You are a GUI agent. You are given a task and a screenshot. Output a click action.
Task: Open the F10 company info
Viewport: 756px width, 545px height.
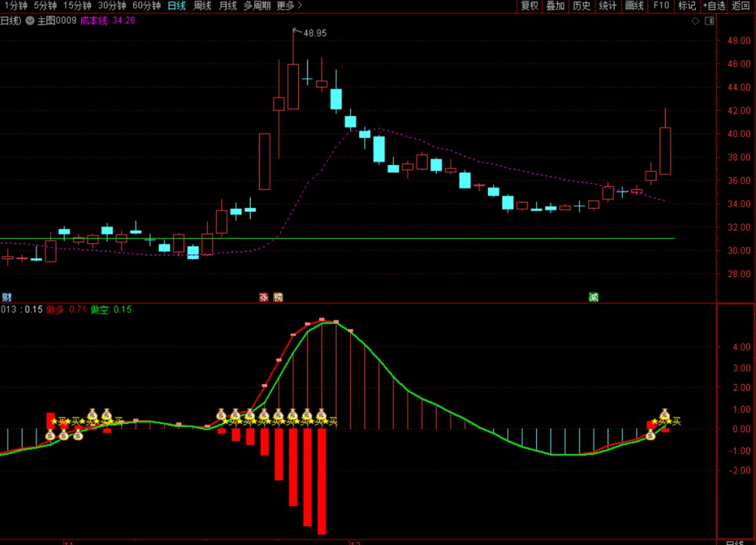click(x=661, y=6)
